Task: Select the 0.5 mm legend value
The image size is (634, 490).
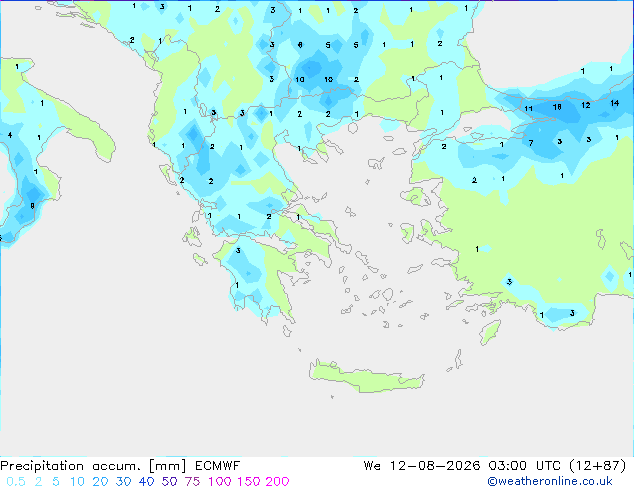Action: coord(16,482)
